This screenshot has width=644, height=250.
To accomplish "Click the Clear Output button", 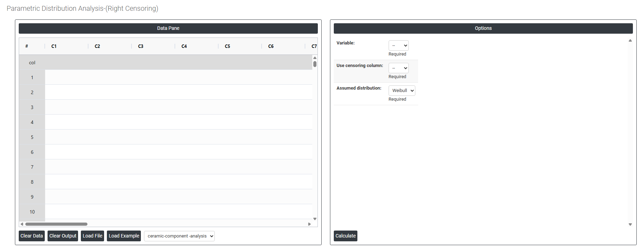I will click(63, 236).
